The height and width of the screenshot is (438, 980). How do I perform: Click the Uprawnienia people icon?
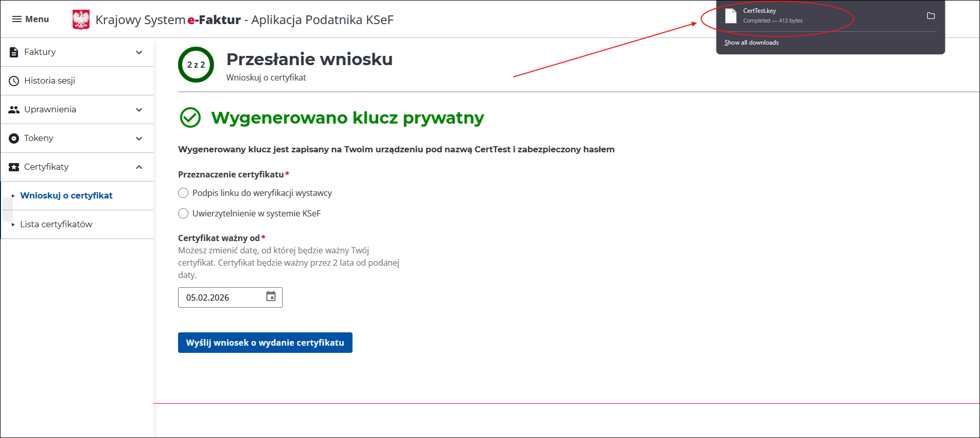click(14, 109)
